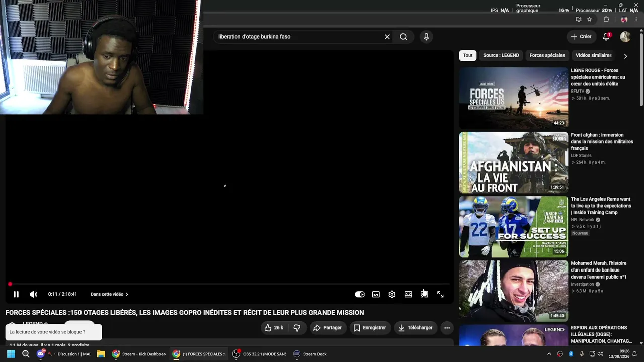Viewport: 644px width, 362px height.
Task: Clear the search box with the X
Action: pos(387,37)
